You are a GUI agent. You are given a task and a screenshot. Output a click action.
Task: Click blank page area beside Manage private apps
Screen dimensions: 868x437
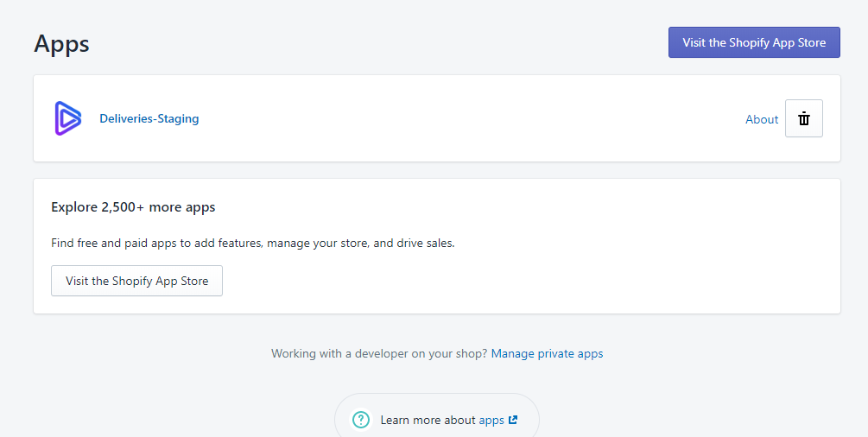tap(719, 353)
